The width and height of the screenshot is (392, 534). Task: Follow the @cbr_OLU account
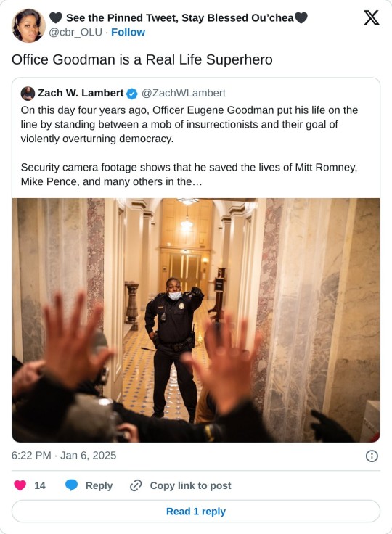128,32
